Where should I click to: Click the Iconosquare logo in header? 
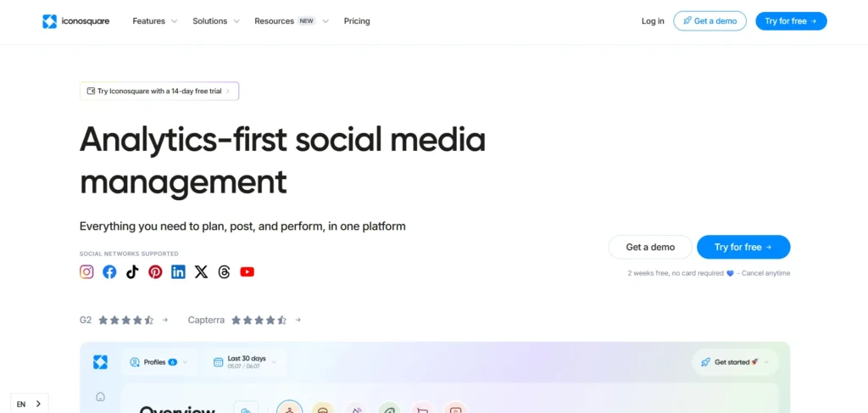pos(75,21)
